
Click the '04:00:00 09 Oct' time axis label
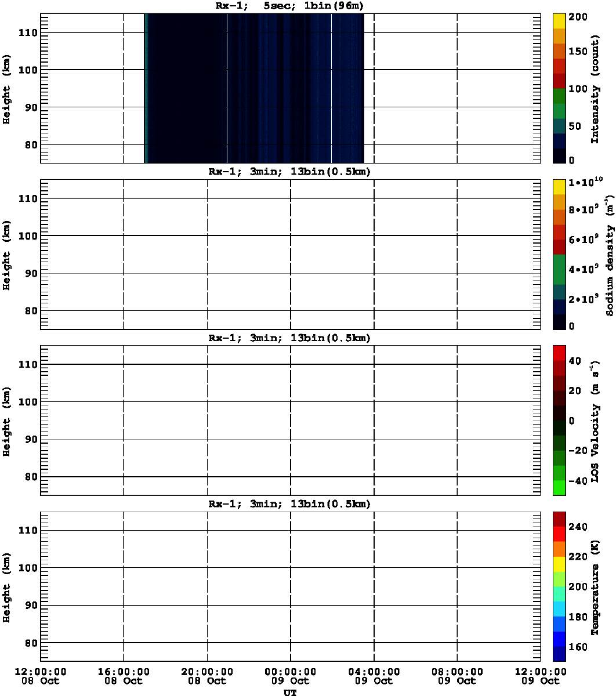[x=374, y=675]
